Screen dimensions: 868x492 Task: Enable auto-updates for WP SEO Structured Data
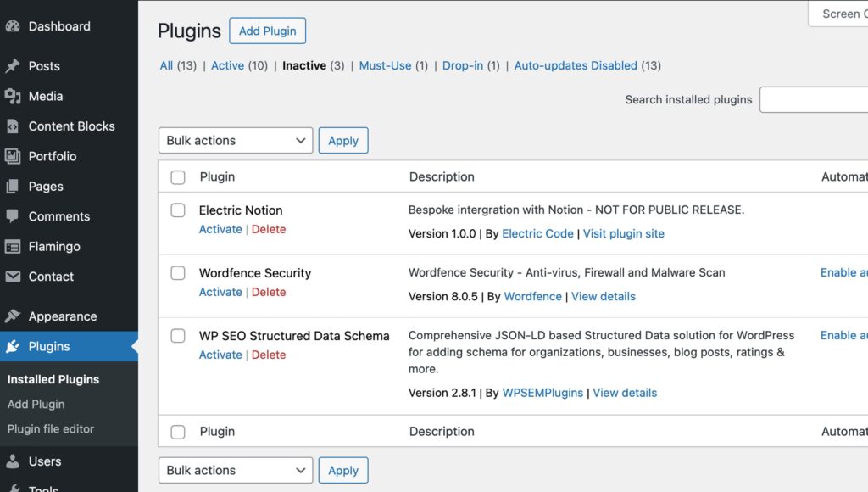(844, 335)
